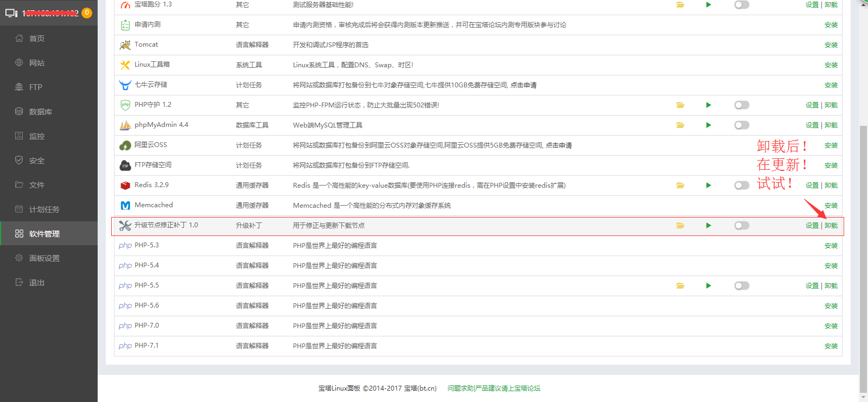The image size is (868, 402).
Task: Toggle home display switch for 升级节点修正补丁
Action: pos(742,226)
